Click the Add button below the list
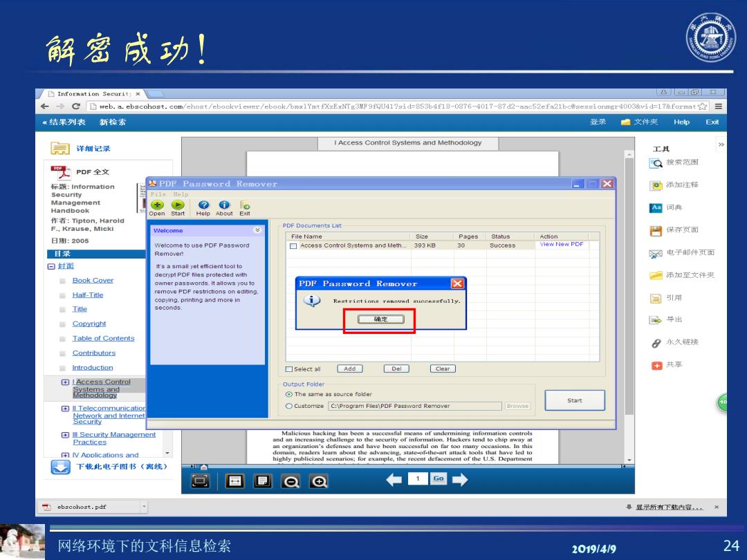Screen dimensions: 747x560 350,368
